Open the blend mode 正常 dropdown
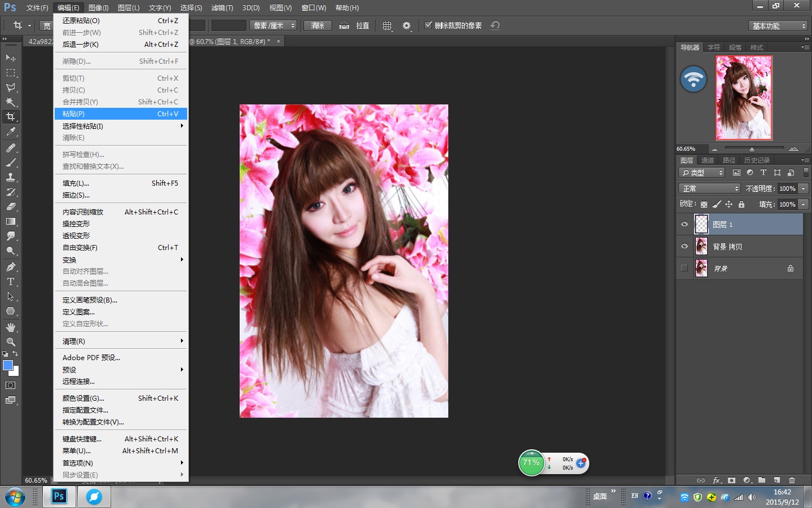The height and width of the screenshot is (508, 812). 709,189
